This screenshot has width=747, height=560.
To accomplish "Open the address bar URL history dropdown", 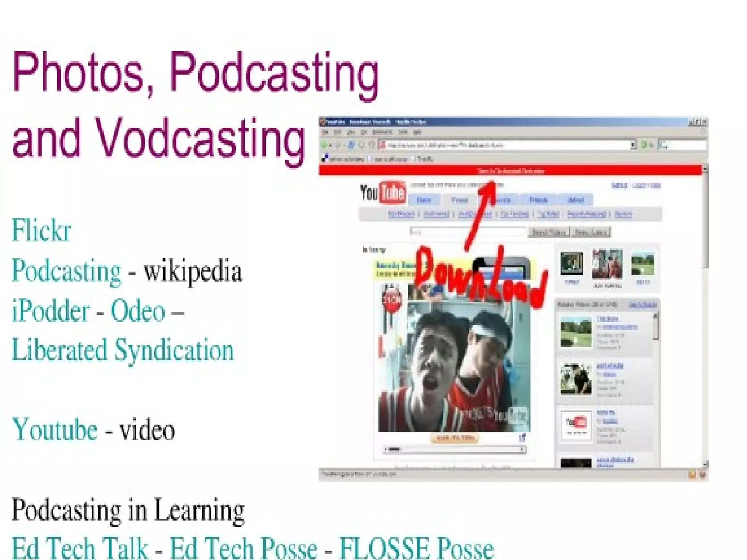I will [633, 145].
